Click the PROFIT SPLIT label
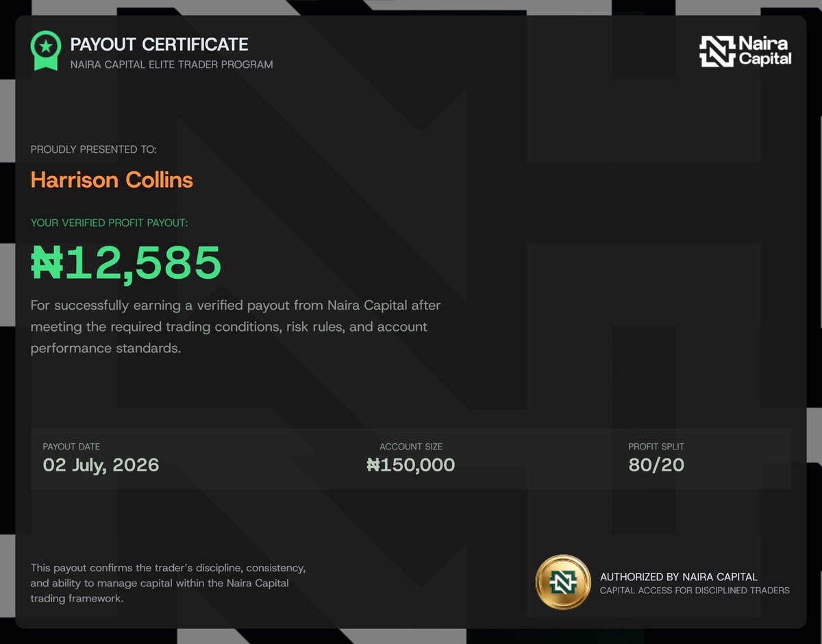 (x=656, y=447)
